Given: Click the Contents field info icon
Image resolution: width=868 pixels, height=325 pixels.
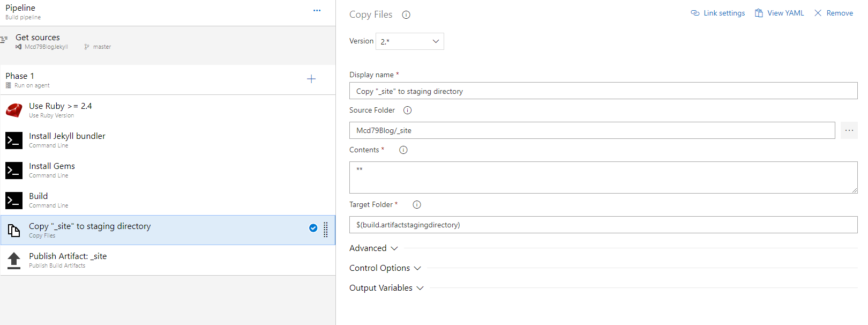Looking at the screenshot, I should pos(403,150).
